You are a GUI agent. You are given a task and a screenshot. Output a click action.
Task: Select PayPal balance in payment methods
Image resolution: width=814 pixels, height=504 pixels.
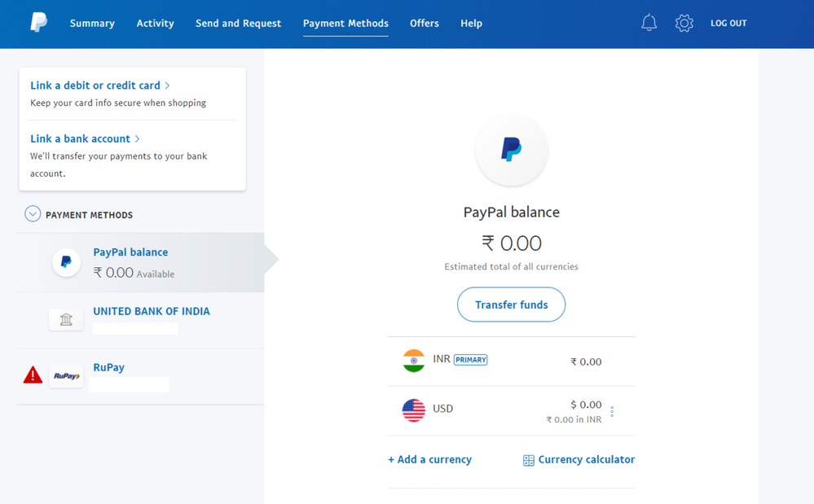tap(141, 262)
